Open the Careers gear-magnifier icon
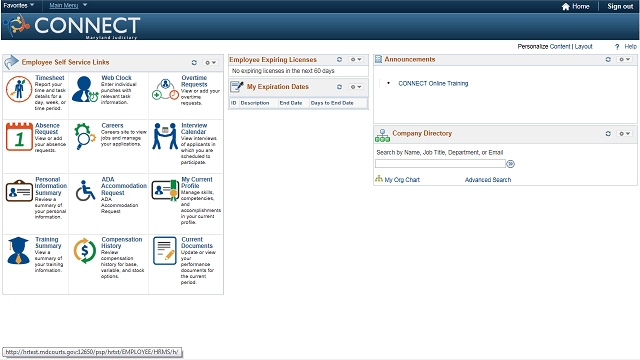This screenshot has height=360, width=640. coord(85,136)
